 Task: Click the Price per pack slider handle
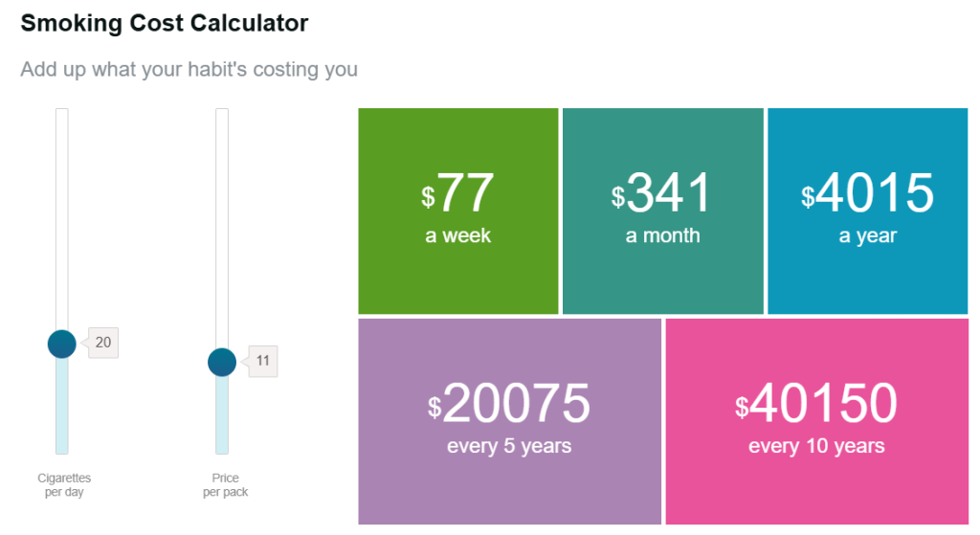click(222, 363)
